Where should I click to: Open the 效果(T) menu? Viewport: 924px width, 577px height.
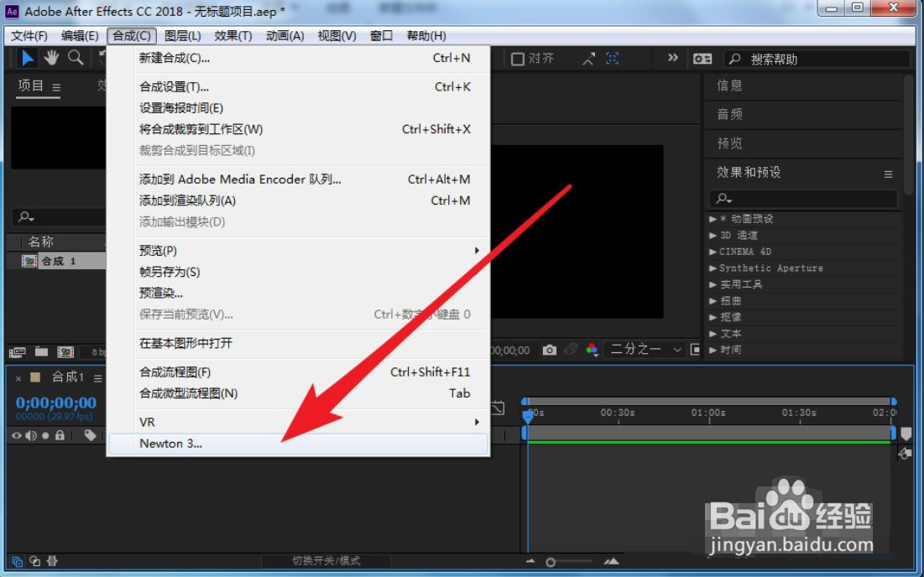pyautogui.click(x=232, y=35)
